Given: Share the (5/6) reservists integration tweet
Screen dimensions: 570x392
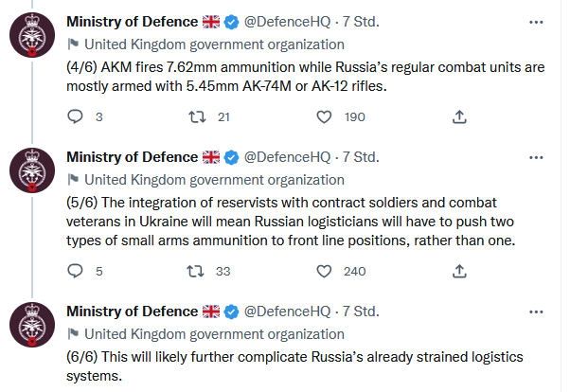Looking at the screenshot, I should click(x=459, y=271).
